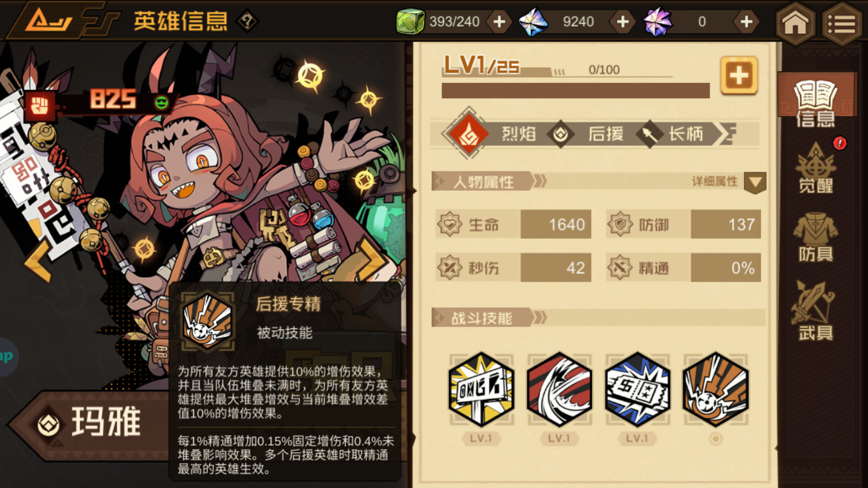Switch to the 觉醒 awakening tab
Screen dimensions: 868x488
click(x=815, y=169)
